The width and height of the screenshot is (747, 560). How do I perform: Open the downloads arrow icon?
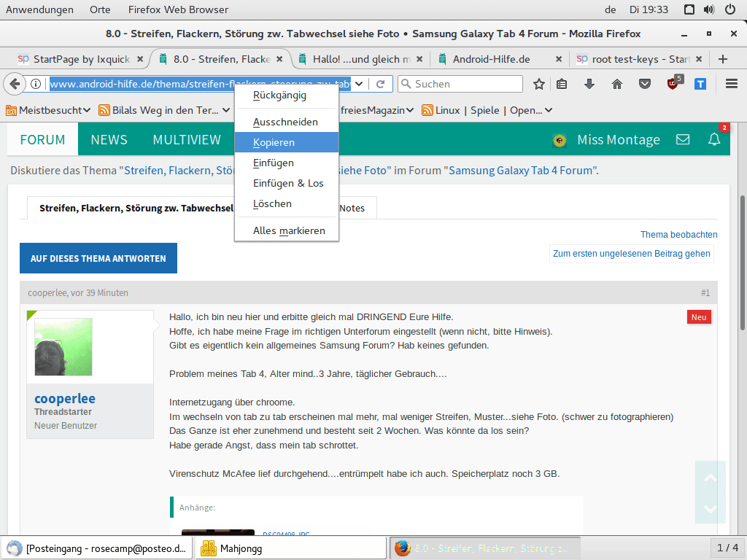pos(589,84)
